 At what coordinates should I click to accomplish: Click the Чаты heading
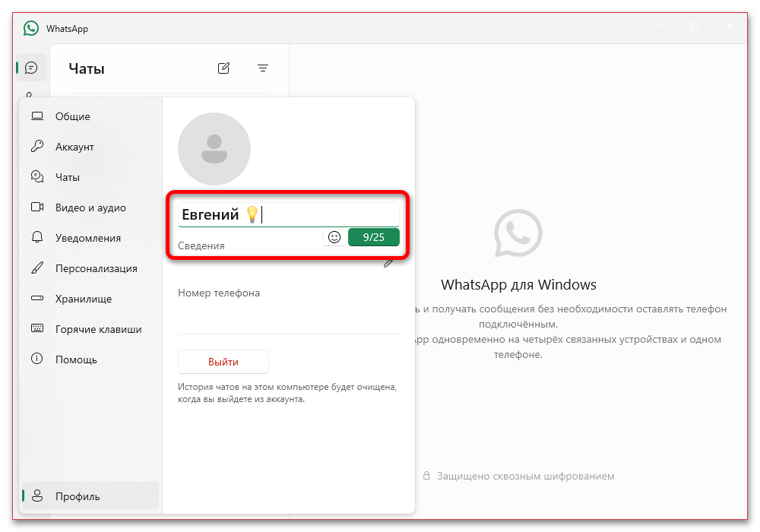coord(87,69)
